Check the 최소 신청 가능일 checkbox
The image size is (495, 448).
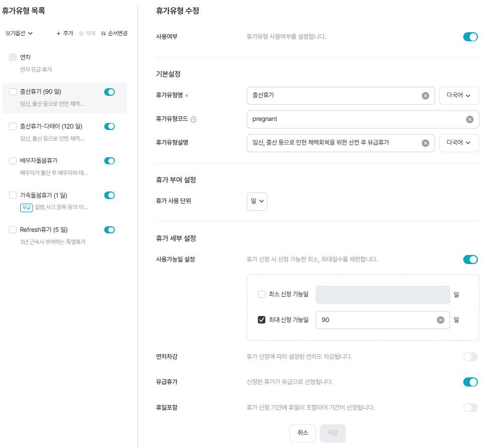tap(261, 294)
